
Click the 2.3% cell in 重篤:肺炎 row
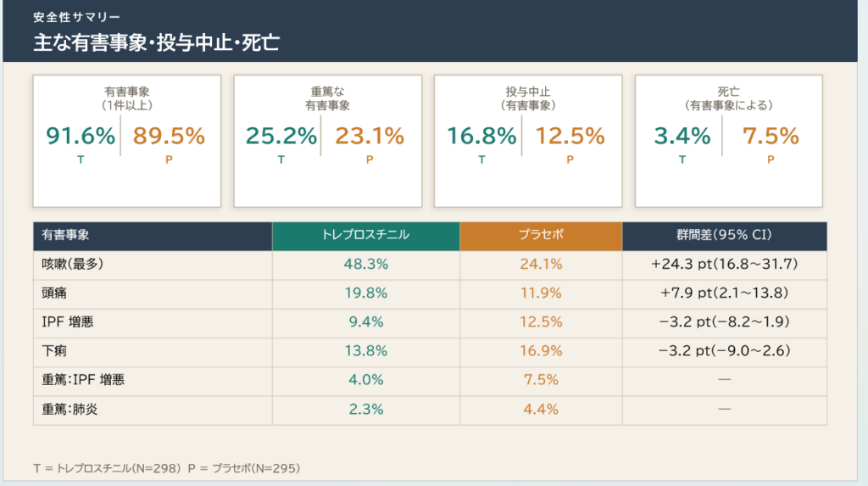(x=365, y=409)
